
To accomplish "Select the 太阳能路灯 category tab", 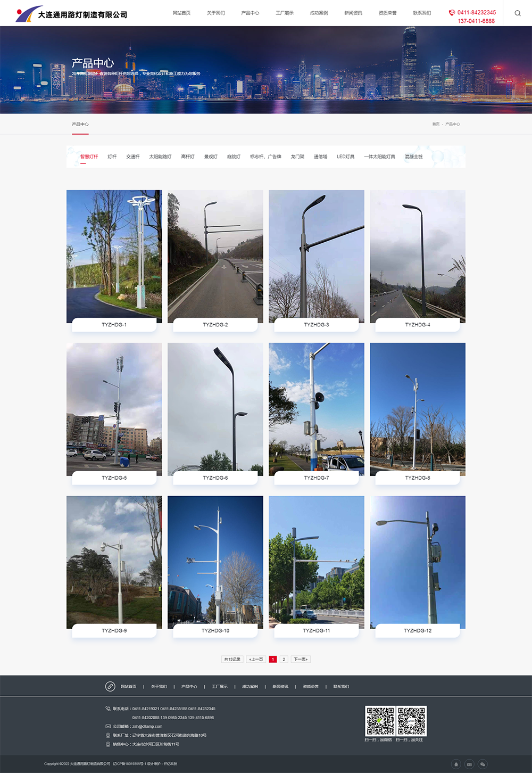I will click(x=160, y=157).
